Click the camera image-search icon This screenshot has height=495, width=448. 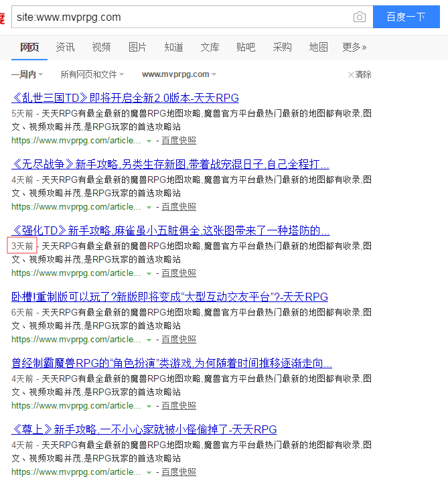[360, 17]
